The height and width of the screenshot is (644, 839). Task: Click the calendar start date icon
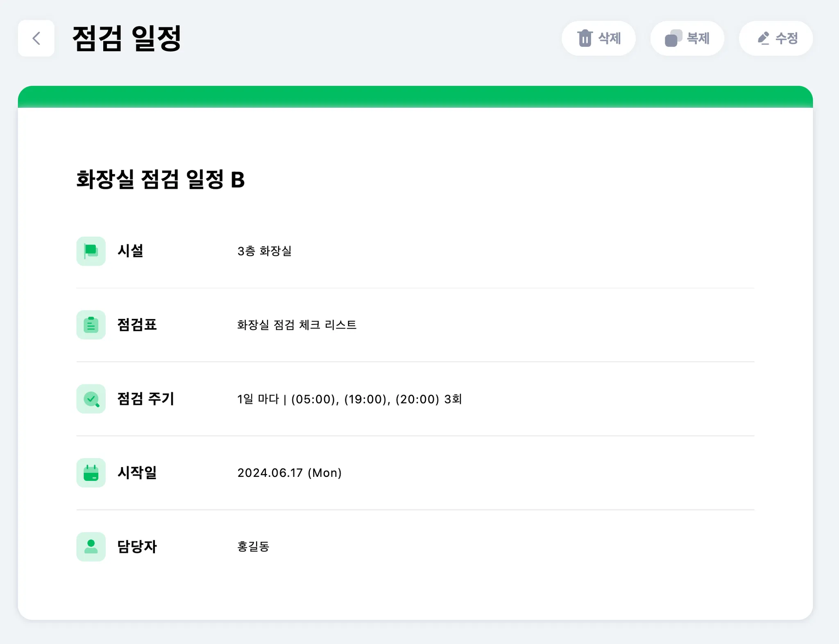point(91,473)
